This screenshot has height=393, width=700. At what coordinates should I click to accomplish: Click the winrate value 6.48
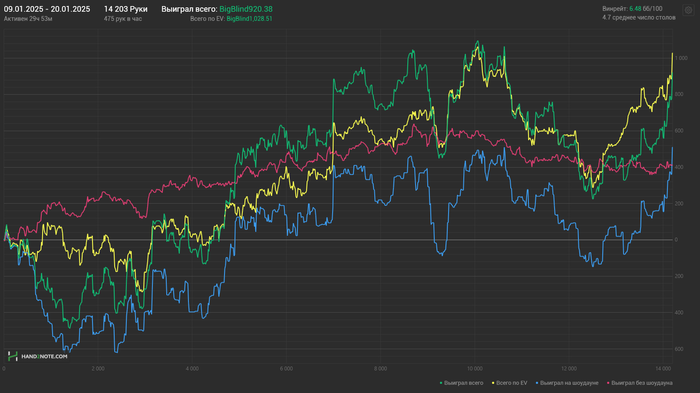coord(635,8)
